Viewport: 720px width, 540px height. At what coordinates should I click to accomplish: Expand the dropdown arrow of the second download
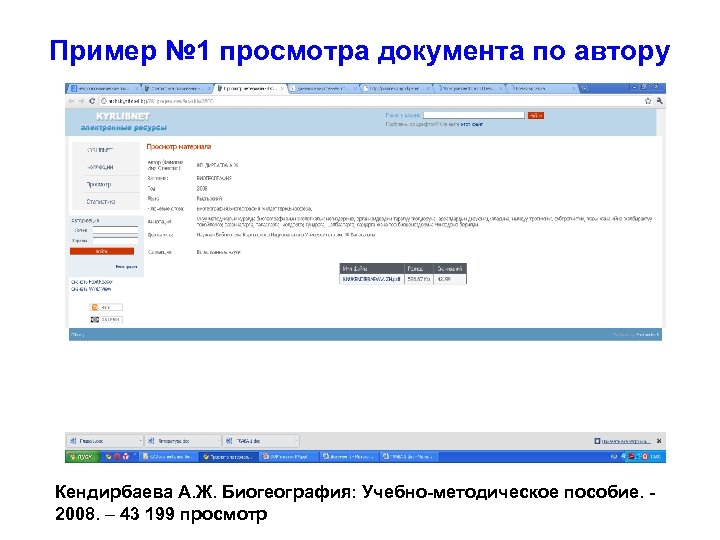click(x=219, y=441)
